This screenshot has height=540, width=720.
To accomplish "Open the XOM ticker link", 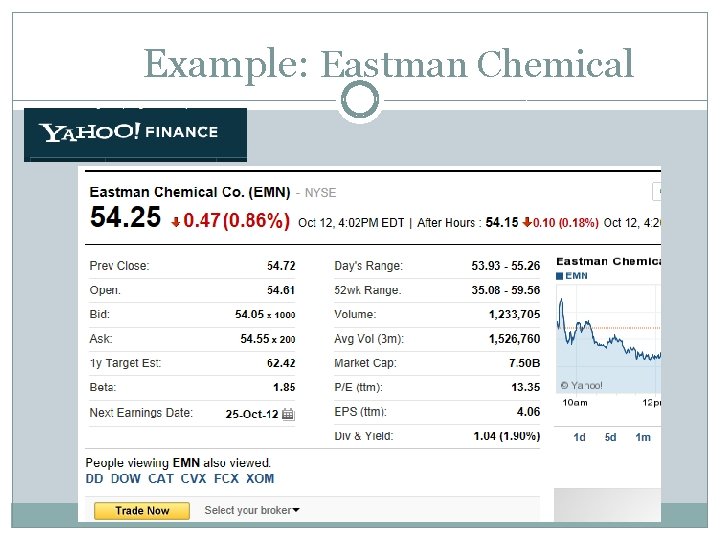I will point(260,478).
